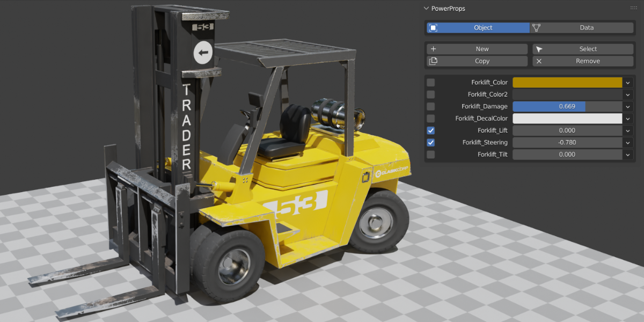
Task: Open the yellow Forklift_Color swatch
Action: click(x=567, y=83)
